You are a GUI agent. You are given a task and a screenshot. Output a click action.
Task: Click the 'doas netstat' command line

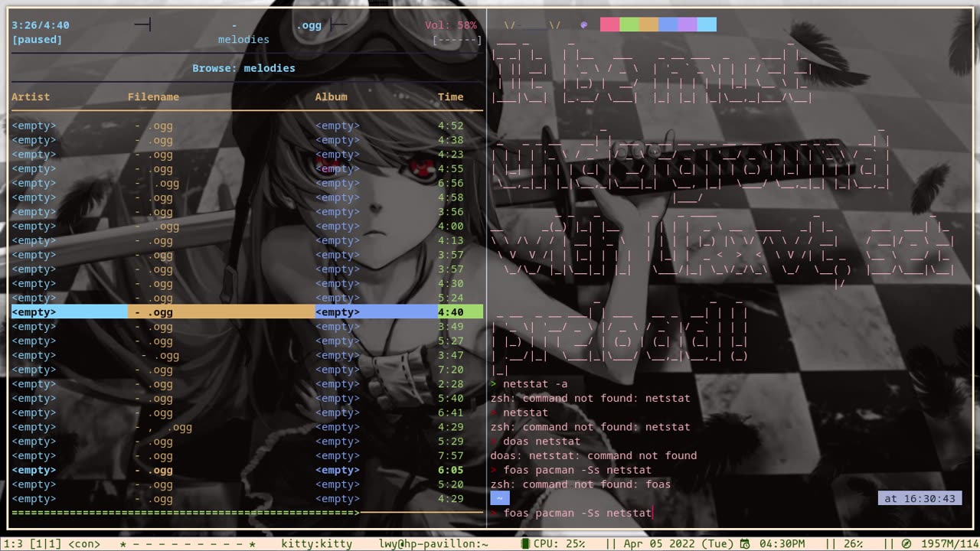[541, 442]
